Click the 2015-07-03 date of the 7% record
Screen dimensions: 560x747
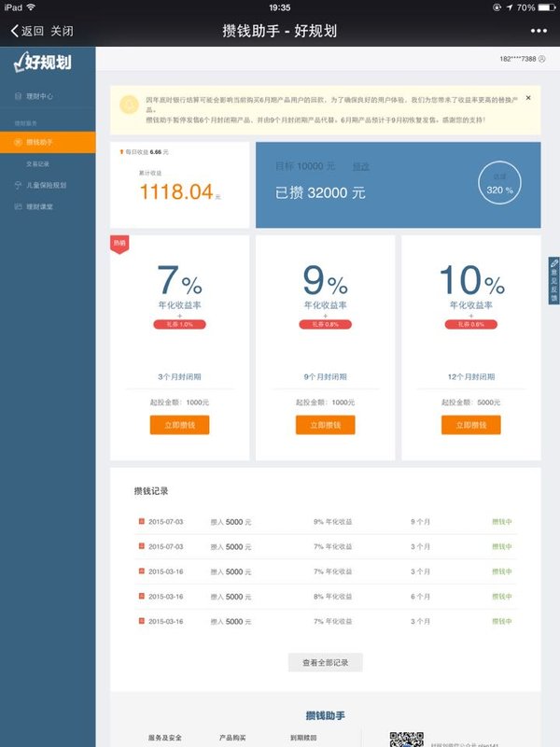pyautogui.click(x=166, y=547)
